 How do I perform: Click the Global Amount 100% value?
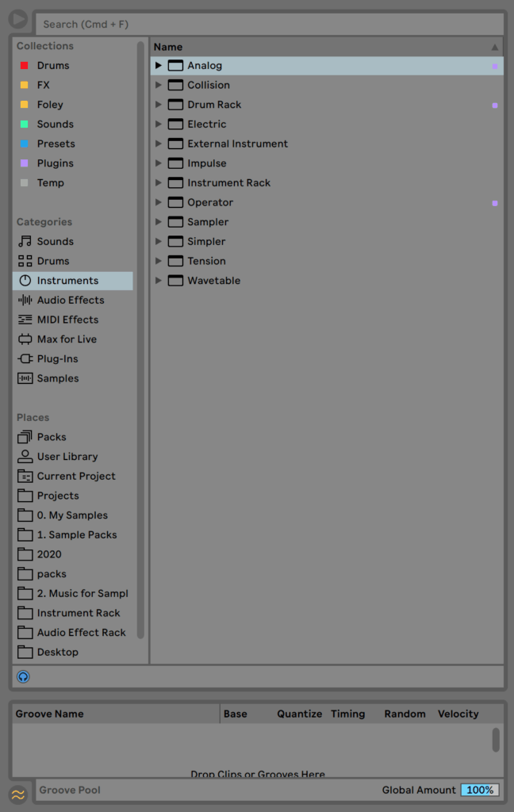pos(480,790)
